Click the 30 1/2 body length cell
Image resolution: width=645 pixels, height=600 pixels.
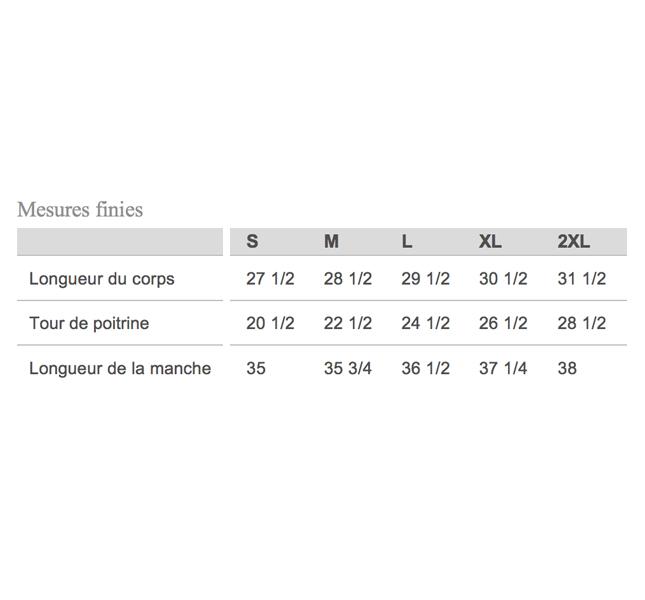503,279
